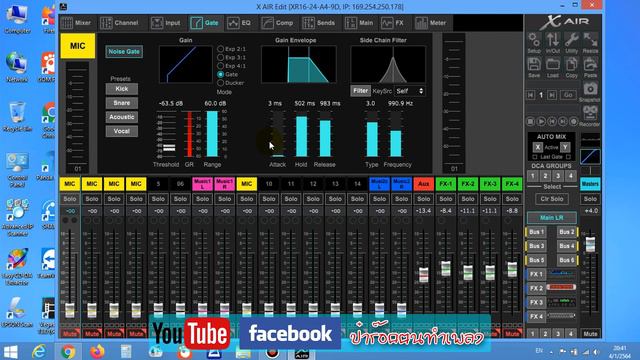Click the Clr Solo button

point(552,199)
